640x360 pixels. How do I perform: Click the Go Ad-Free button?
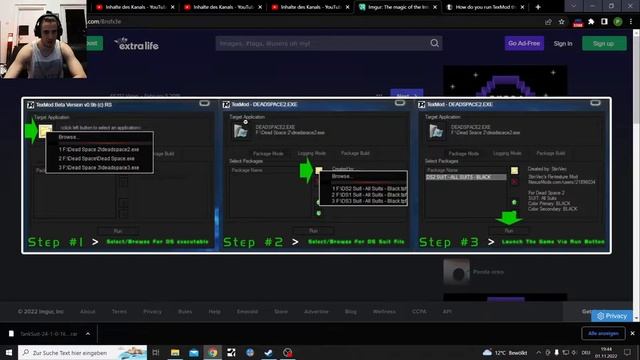[524, 43]
